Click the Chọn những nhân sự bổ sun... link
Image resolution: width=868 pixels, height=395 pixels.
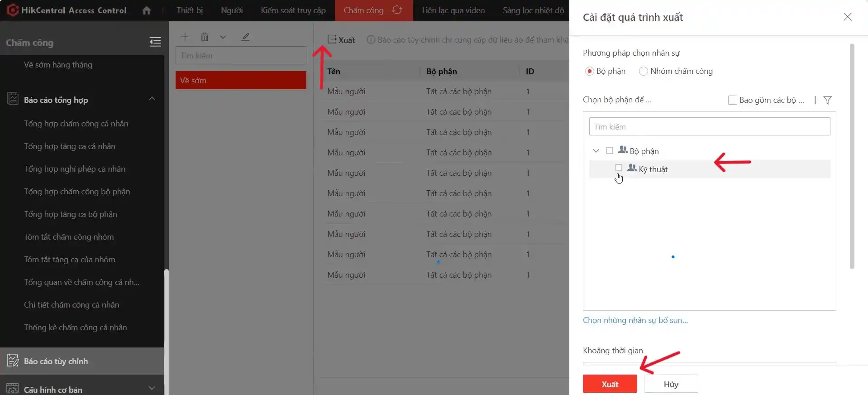(x=635, y=320)
